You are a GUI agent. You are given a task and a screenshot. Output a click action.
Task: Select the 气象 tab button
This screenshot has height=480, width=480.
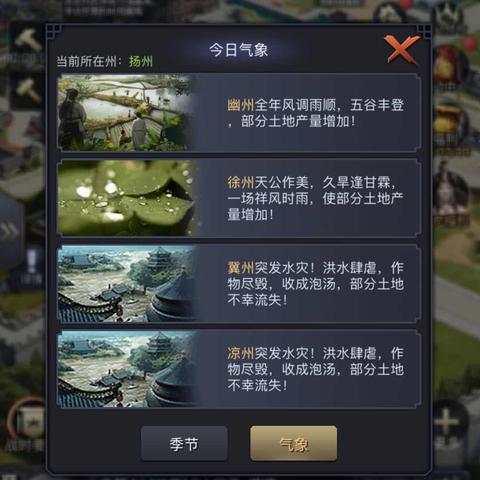(293, 444)
